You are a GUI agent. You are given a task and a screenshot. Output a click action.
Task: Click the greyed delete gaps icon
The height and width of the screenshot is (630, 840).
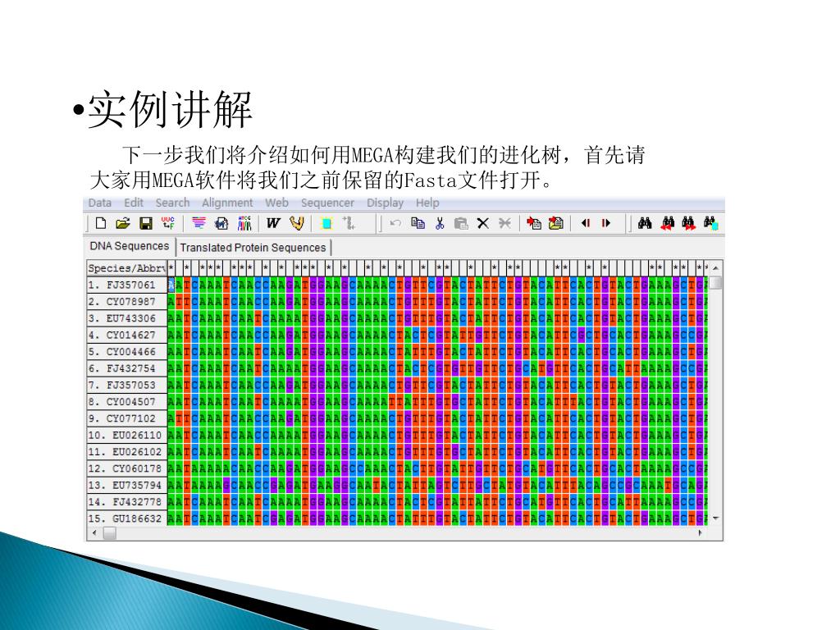click(x=504, y=223)
